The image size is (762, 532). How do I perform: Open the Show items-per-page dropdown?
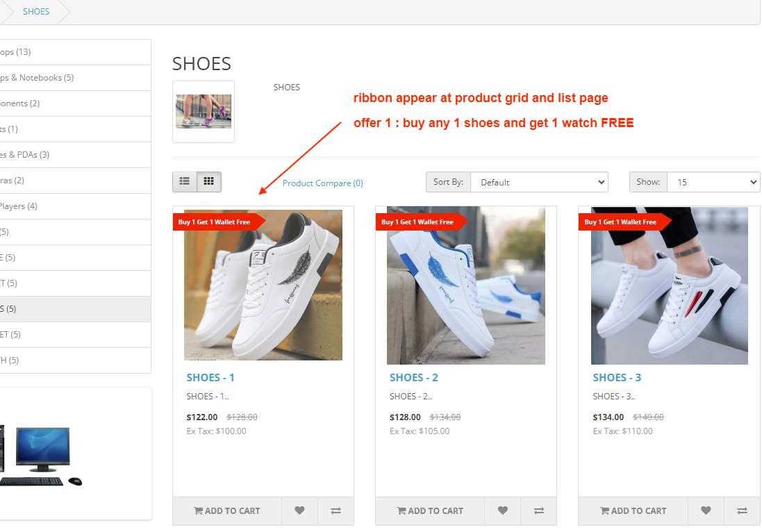tap(713, 182)
